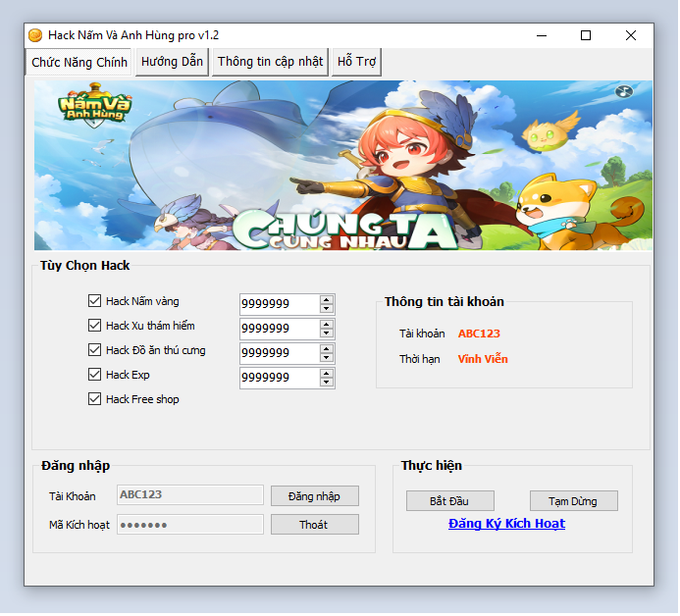The height and width of the screenshot is (616, 680).
Task: Click the small round icon at banner top-right
Action: pyautogui.click(x=623, y=92)
